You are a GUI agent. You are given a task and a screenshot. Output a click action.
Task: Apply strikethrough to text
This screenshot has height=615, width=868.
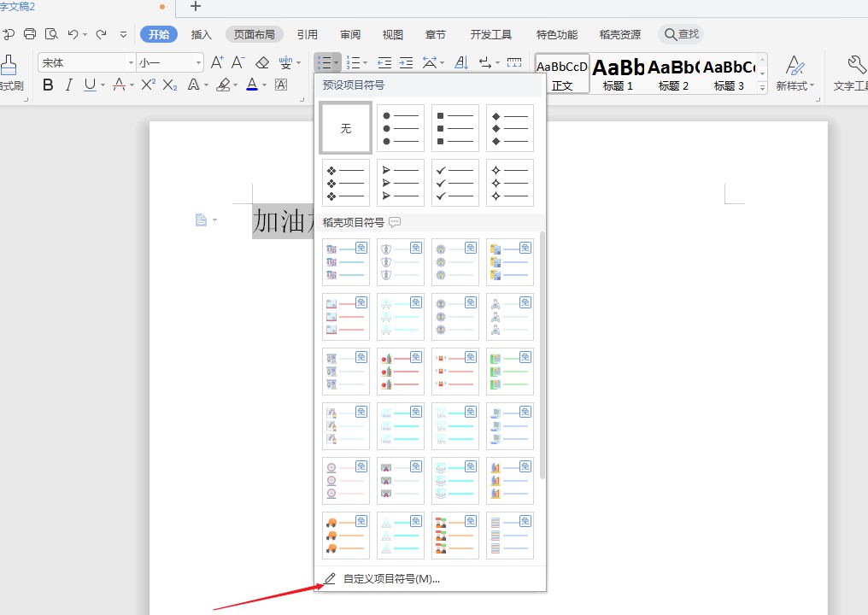(x=119, y=85)
